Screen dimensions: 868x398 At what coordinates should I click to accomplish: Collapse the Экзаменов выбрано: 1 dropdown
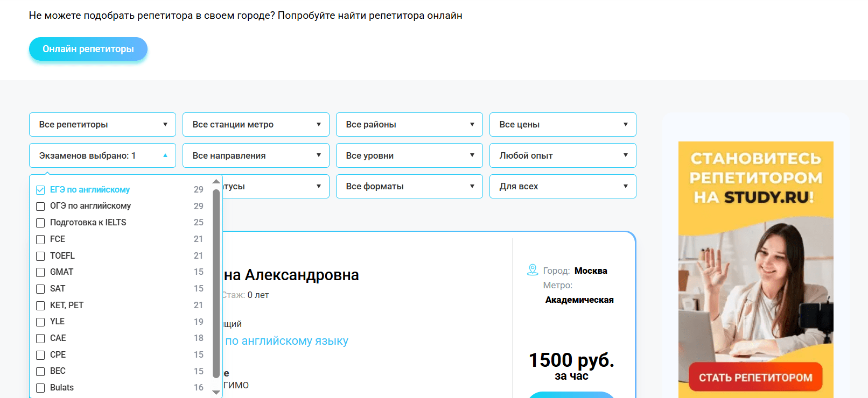[102, 155]
